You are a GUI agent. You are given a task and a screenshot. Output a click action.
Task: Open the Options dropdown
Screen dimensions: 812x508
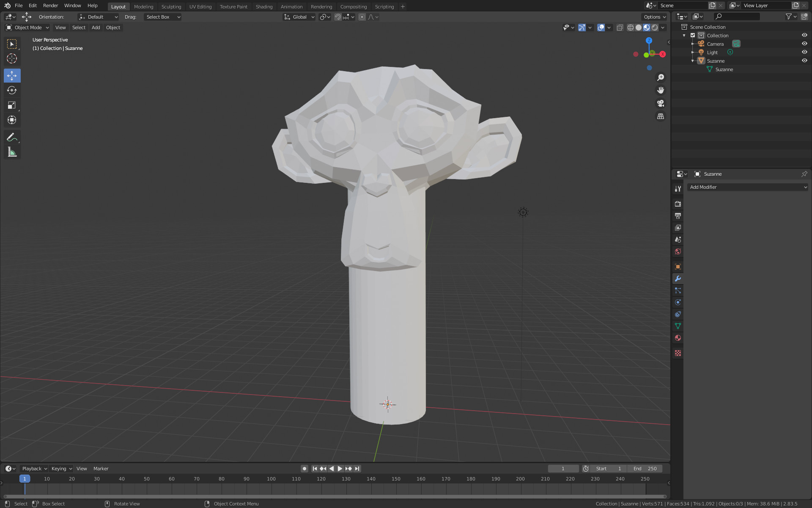pyautogui.click(x=654, y=17)
